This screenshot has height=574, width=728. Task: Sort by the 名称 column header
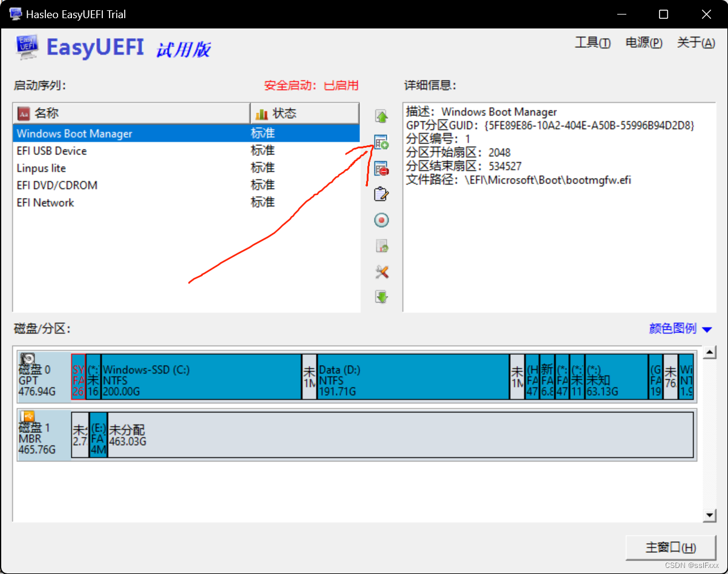(131, 113)
